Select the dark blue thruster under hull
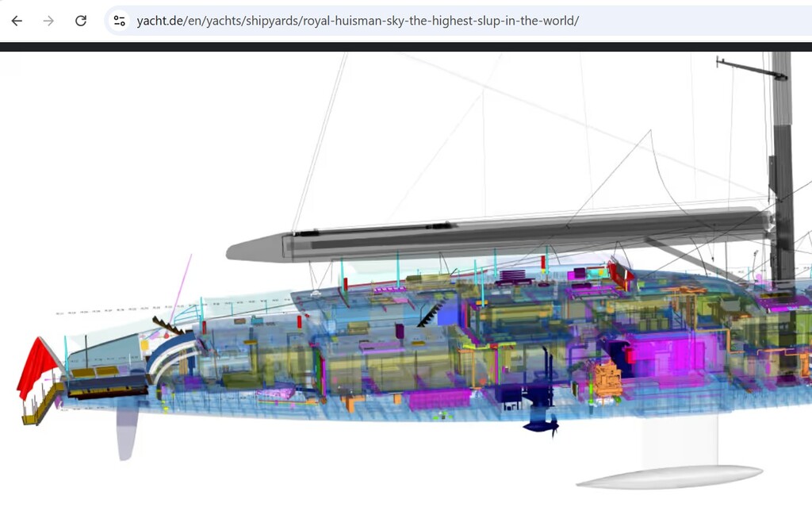Screen dimensions: 812x507 pyautogui.click(x=542, y=423)
